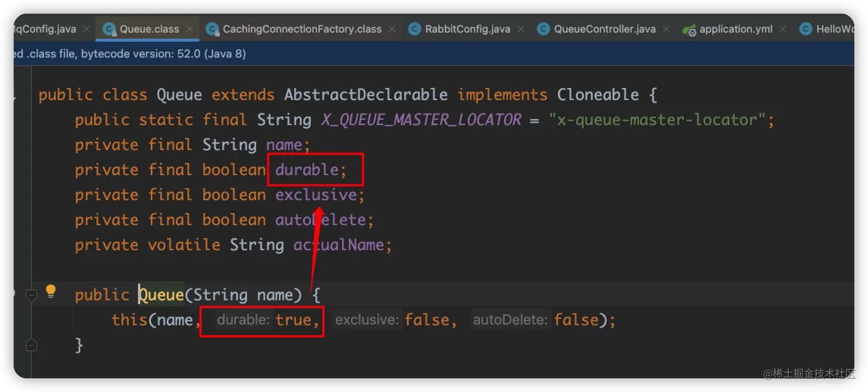Open the application.yml tab
868x392 pixels.
click(x=736, y=29)
